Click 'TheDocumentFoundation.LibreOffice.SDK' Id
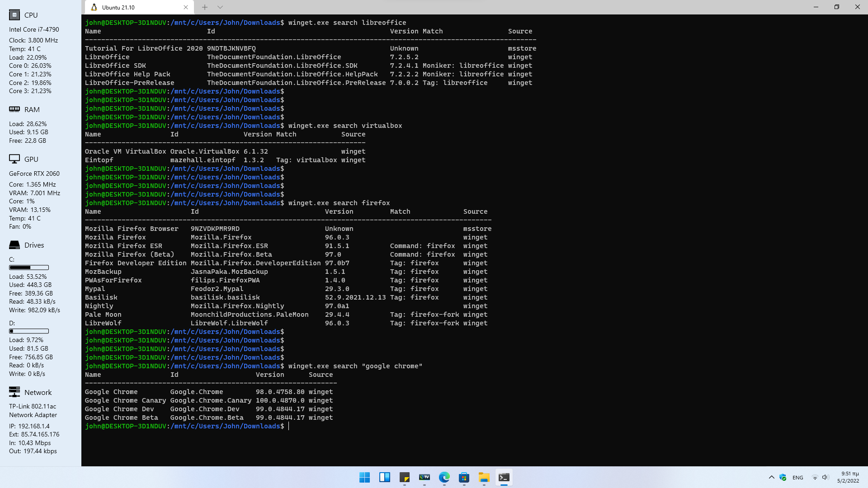This screenshot has height=488, width=868. [282, 66]
